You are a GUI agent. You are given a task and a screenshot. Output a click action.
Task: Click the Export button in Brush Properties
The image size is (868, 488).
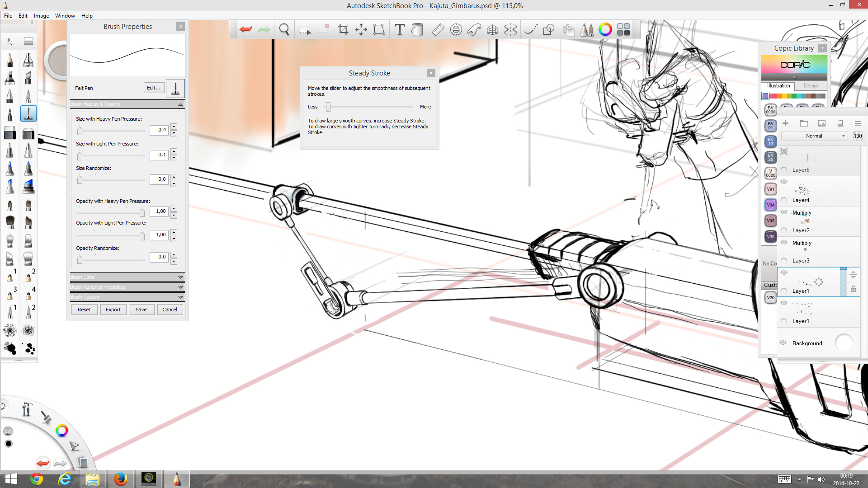click(113, 310)
